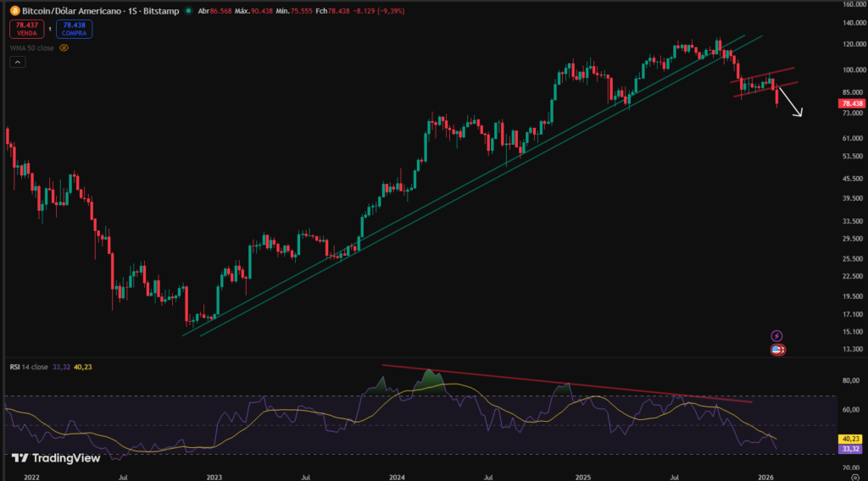Click the Fch 78.438 close value

(x=332, y=11)
